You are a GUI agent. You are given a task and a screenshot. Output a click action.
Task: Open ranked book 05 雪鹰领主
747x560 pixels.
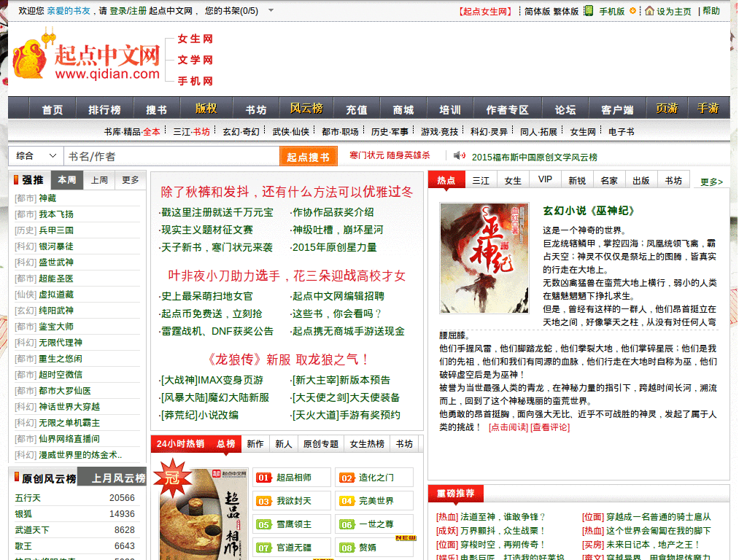[292, 524]
